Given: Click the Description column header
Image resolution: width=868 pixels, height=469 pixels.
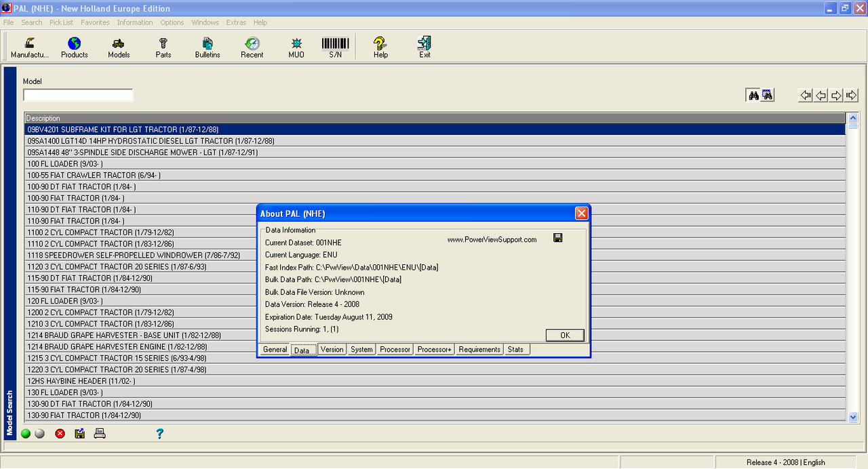Looking at the screenshot, I should (x=435, y=118).
